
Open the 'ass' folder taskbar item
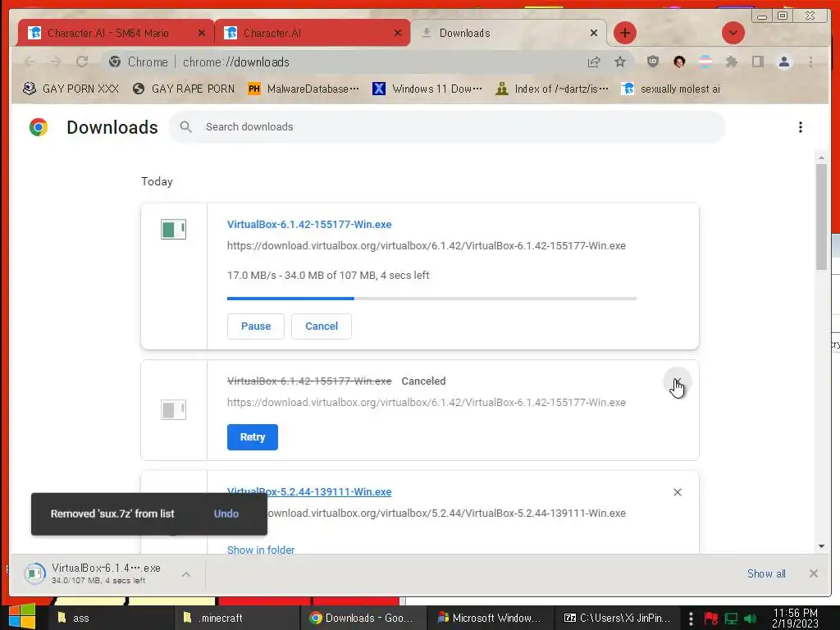[111, 619]
